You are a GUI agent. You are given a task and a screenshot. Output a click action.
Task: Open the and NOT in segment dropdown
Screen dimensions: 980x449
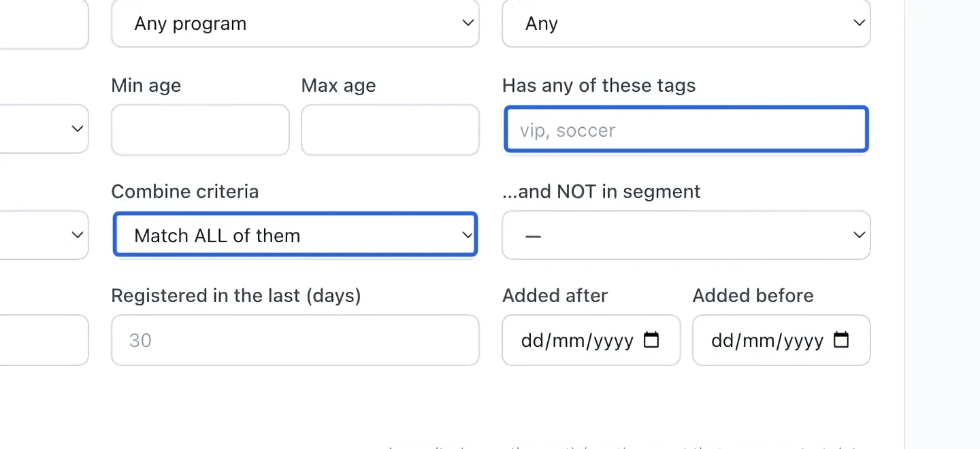coord(686,235)
